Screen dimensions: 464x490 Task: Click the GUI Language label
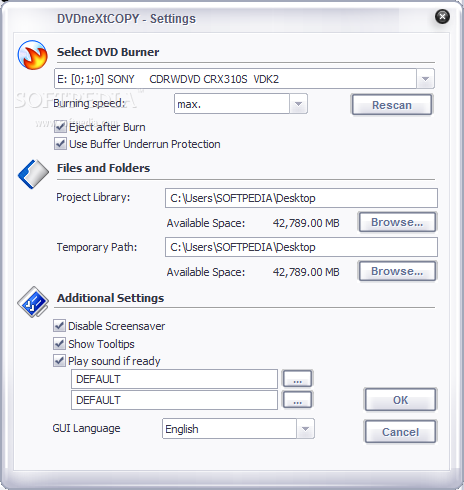pyautogui.click(x=86, y=428)
